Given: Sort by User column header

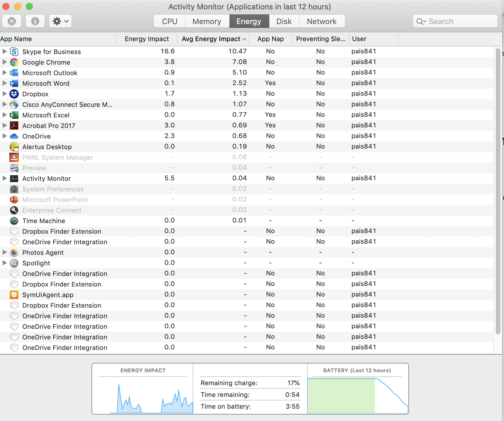Looking at the screenshot, I should (374, 39).
